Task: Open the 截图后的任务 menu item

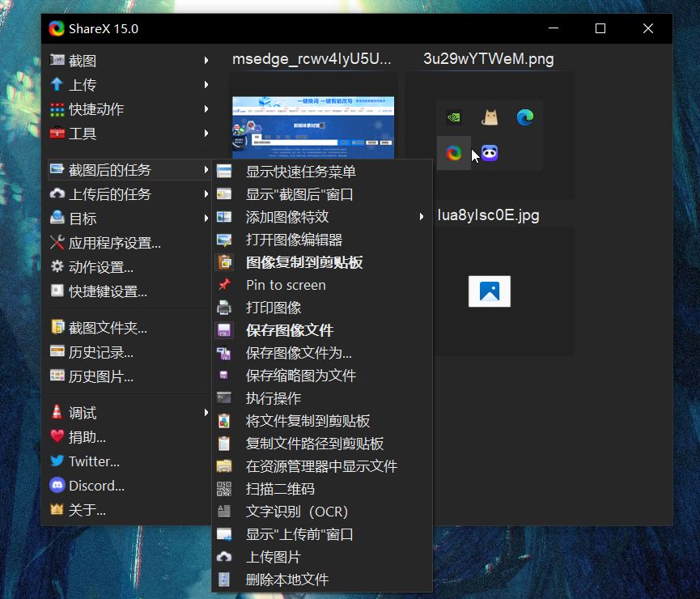Action: point(129,170)
